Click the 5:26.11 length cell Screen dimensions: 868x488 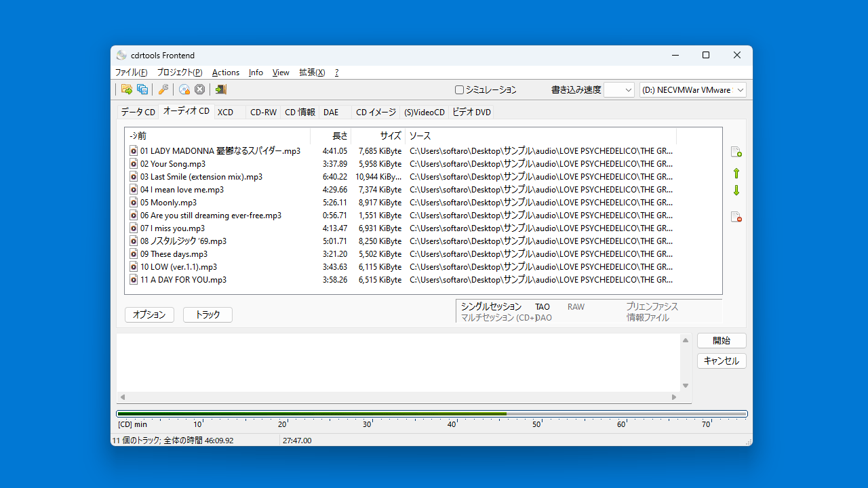tap(335, 203)
